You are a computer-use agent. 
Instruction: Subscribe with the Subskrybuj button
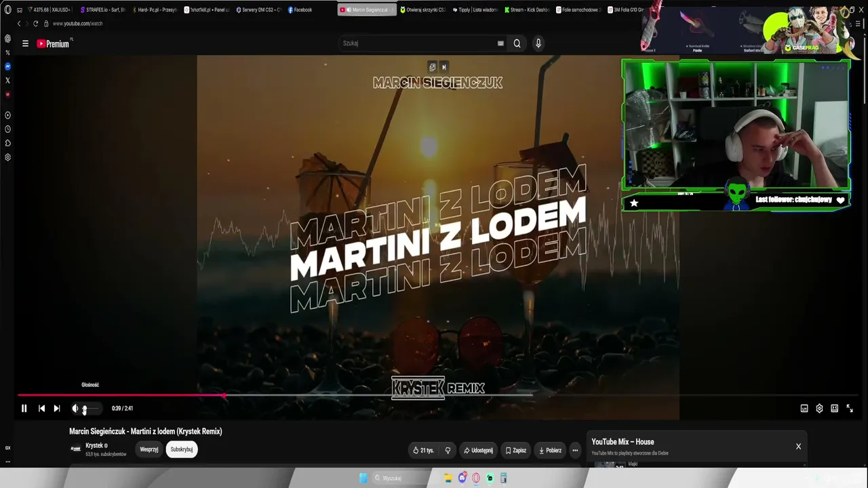tap(182, 449)
